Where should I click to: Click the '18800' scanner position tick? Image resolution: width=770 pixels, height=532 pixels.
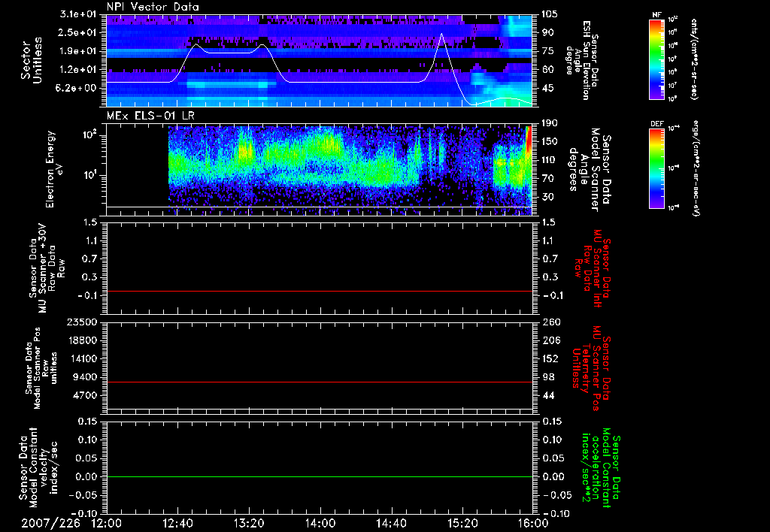[x=83, y=340]
